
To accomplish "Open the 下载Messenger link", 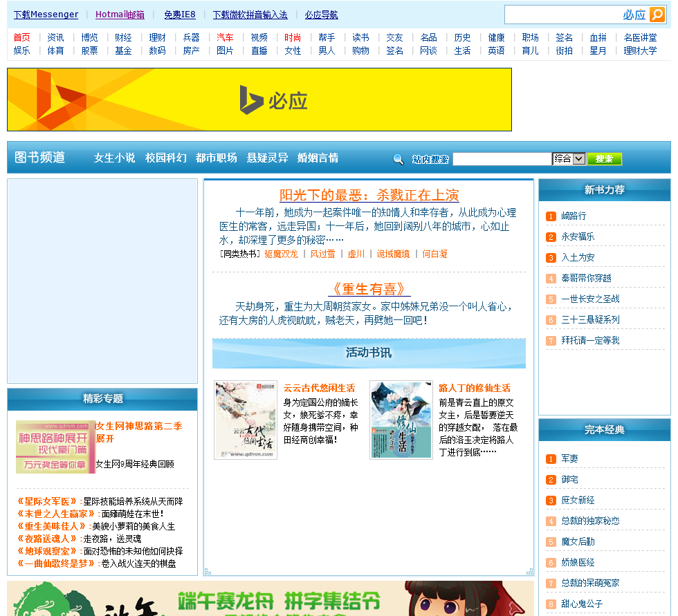I will point(46,15).
